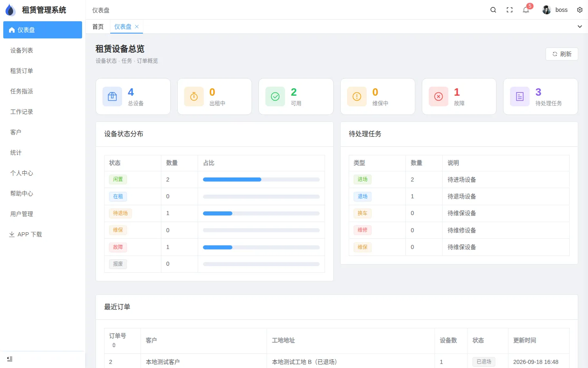Click the 故障 status progress bar
The width and height of the screenshot is (588, 368).
tap(261, 247)
